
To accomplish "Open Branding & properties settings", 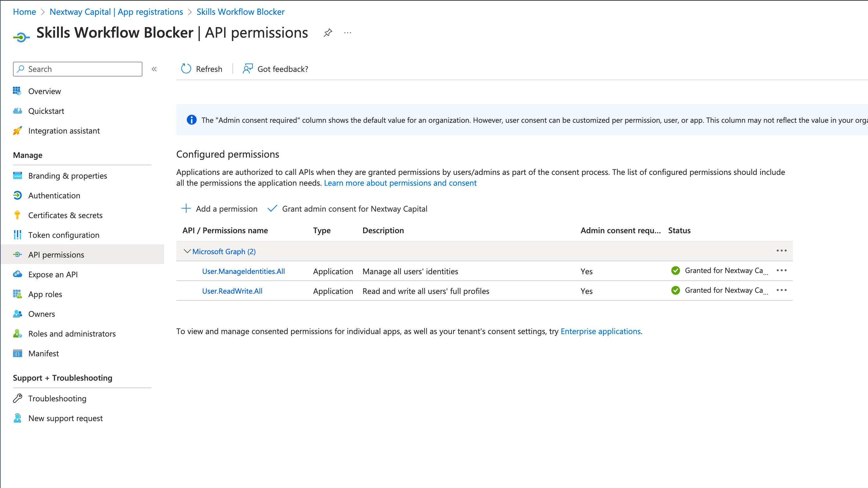I will pyautogui.click(x=67, y=176).
